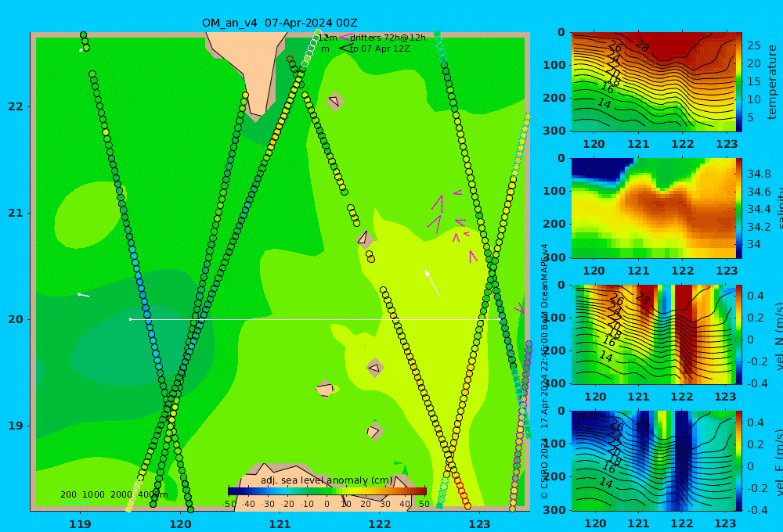Click the white current arrow near 122.5E
783x532 pixels.
pos(432,283)
